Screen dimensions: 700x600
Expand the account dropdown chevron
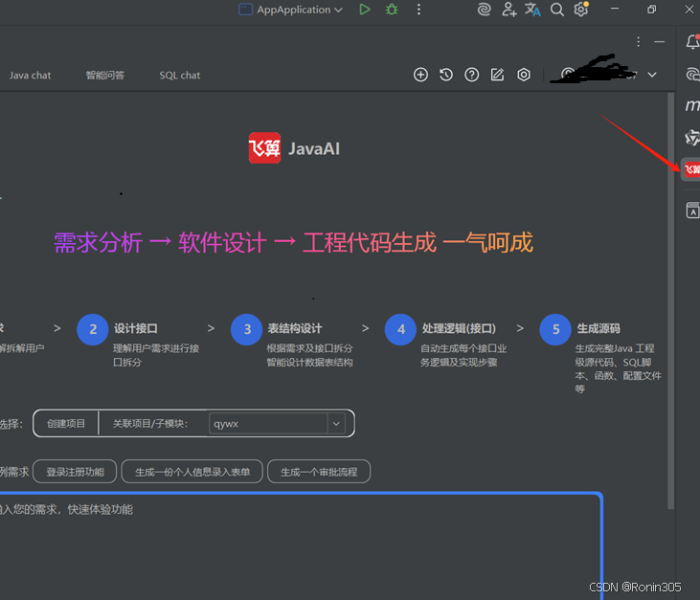[x=652, y=75]
